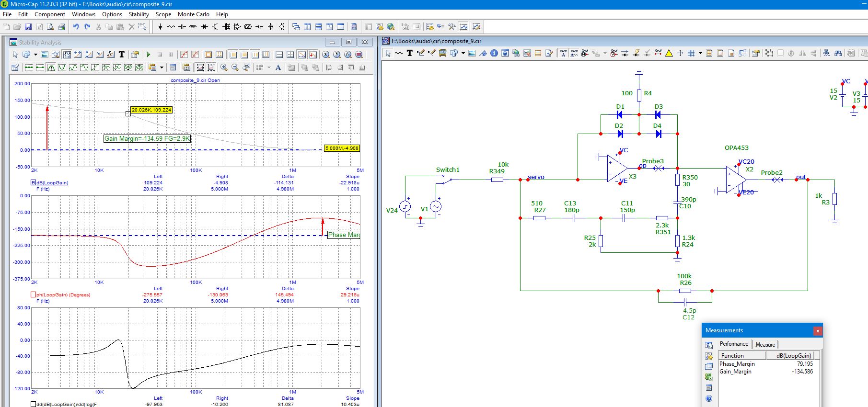Click the Peak cursor mode icon
The width and height of the screenshot is (868, 407).
(51, 68)
